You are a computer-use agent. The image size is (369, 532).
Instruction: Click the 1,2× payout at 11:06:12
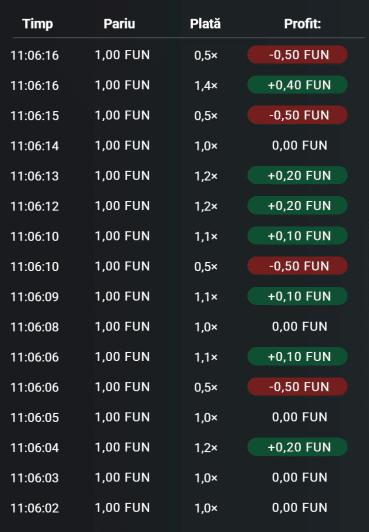206,206
